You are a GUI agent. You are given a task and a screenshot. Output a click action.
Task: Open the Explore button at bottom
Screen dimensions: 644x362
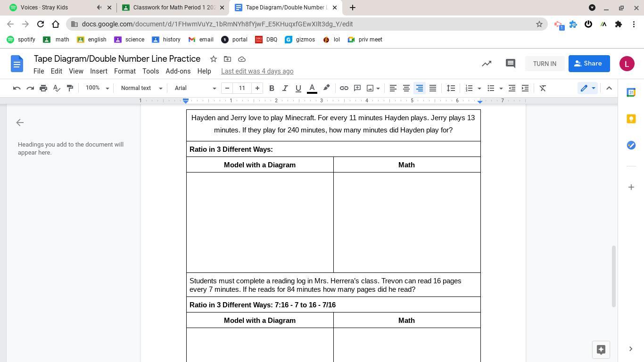pyautogui.click(x=601, y=349)
